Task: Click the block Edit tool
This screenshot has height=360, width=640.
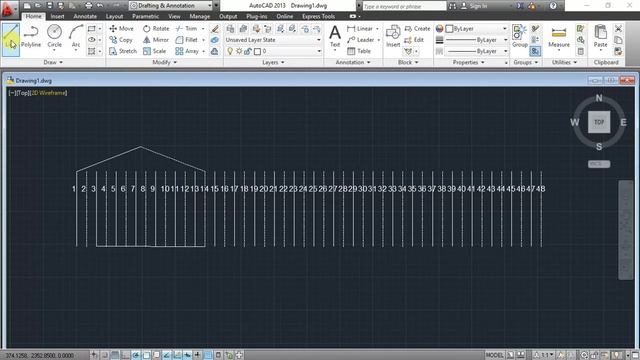Action: click(x=414, y=40)
